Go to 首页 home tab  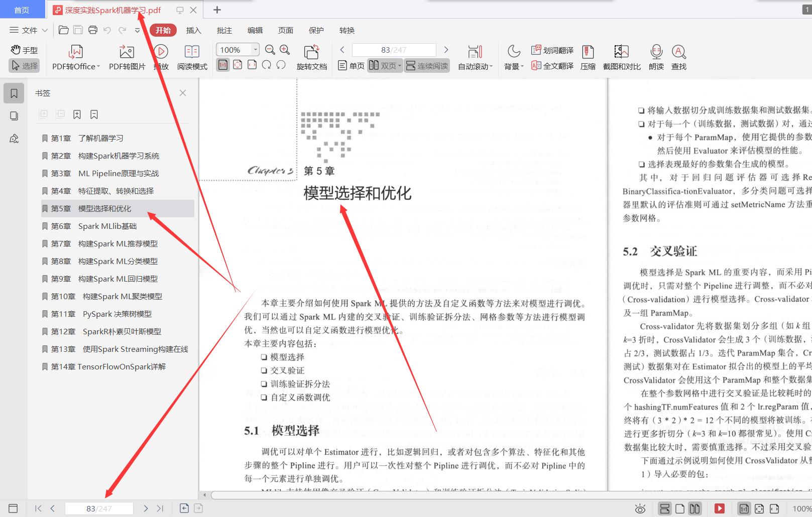click(x=22, y=10)
